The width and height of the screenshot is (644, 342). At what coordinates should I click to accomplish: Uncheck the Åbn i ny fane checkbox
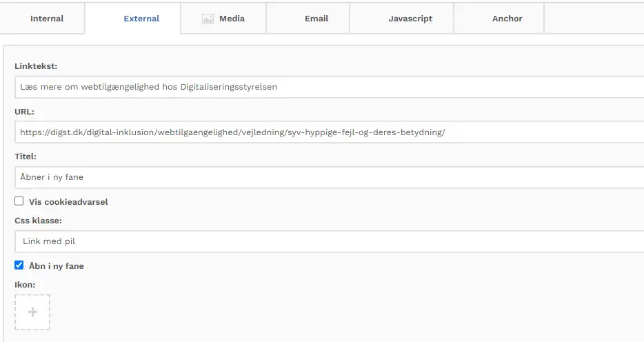pyautogui.click(x=19, y=265)
